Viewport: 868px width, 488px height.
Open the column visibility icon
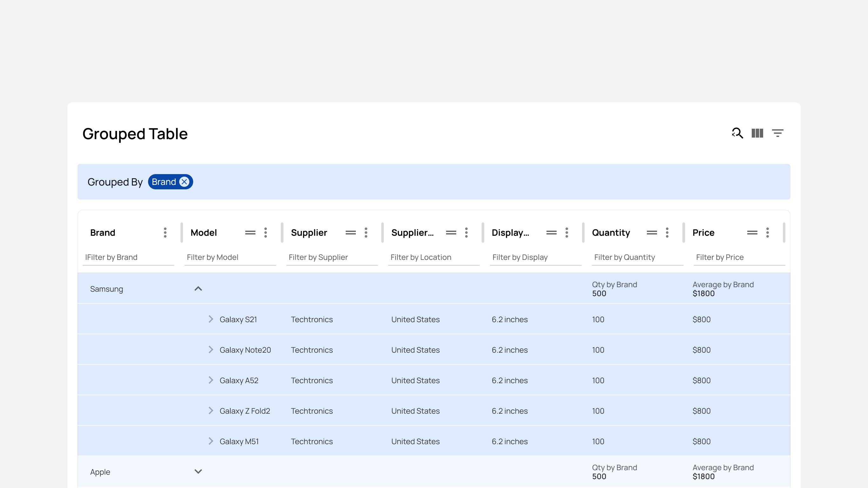757,133
